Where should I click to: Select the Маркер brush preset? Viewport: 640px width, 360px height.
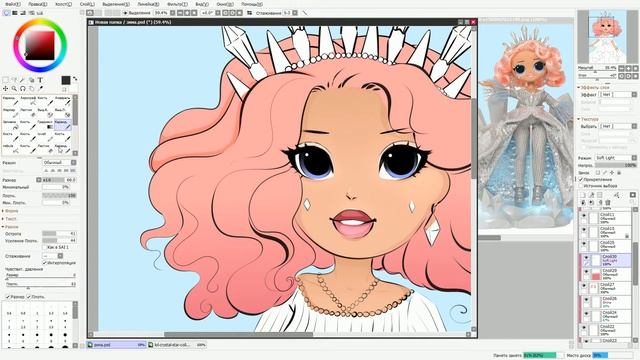tap(10, 113)
